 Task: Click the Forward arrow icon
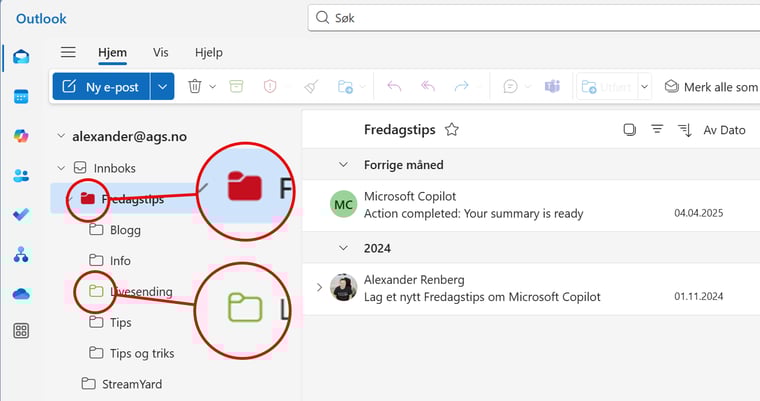tap(461, 86)
